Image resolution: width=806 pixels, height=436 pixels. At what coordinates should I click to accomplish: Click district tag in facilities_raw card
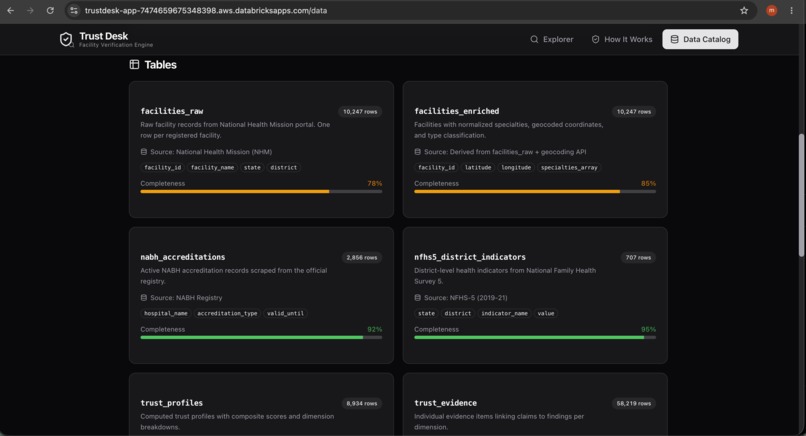tap(283, 168)
